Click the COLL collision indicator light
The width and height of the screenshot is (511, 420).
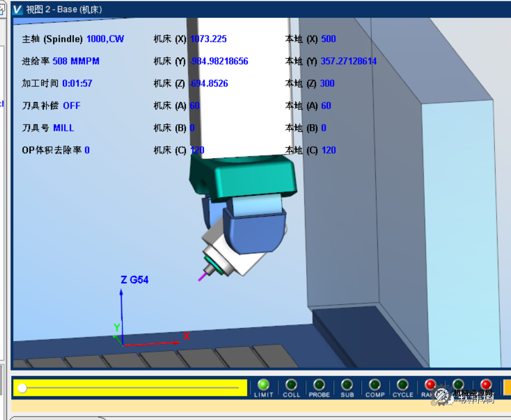291,384
